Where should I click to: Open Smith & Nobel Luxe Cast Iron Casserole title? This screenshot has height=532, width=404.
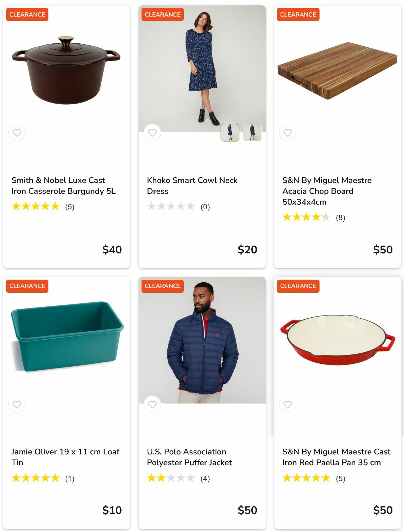click(x=64, y=186)
